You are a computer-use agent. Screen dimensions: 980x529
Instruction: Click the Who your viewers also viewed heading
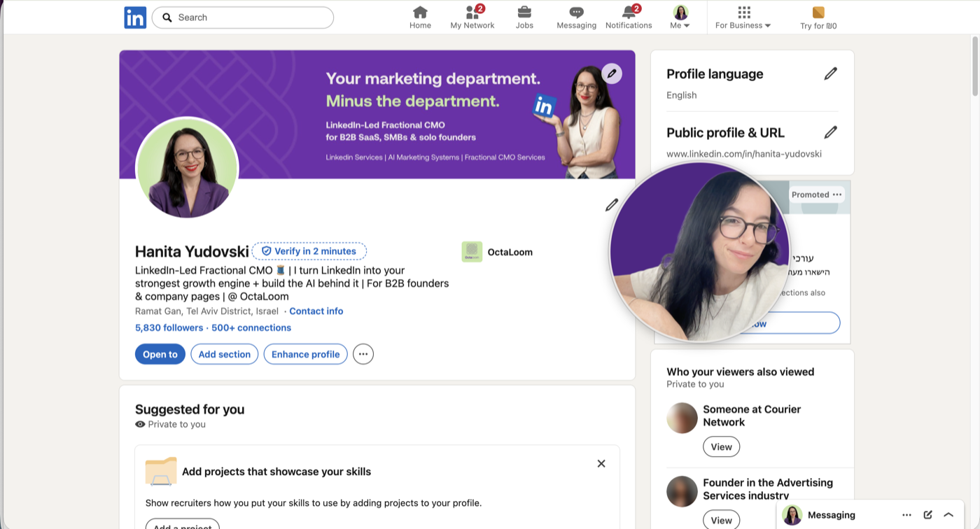tap(741, 372)
